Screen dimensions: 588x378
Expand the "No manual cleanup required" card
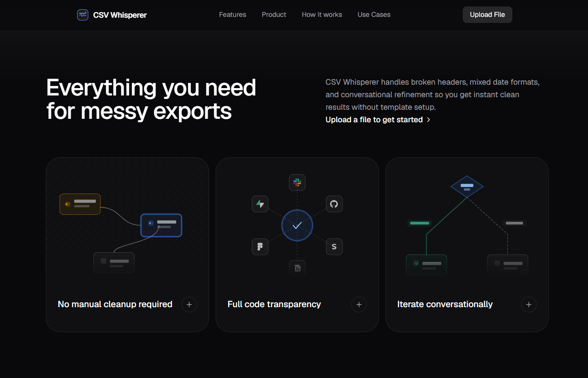(x=189, y=305)
